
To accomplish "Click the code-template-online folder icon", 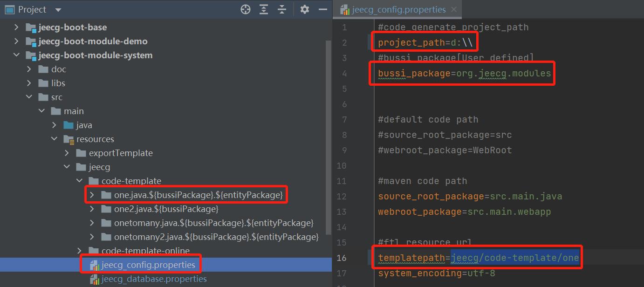I will click(94, 251).
